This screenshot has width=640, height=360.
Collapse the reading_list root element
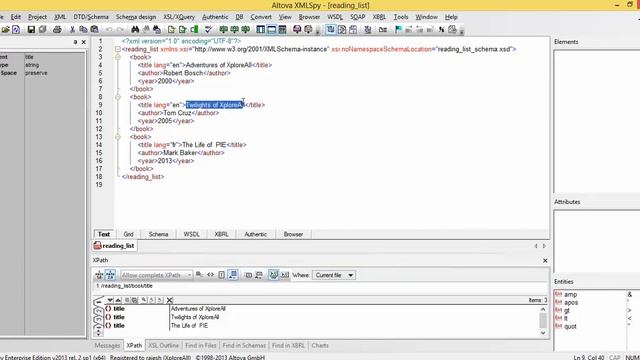[118, 49]
